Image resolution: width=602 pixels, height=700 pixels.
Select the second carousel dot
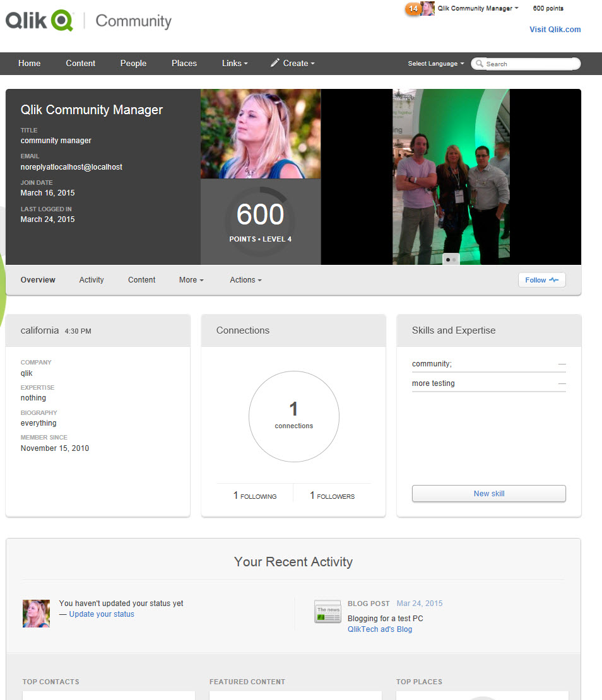point(454,260)
